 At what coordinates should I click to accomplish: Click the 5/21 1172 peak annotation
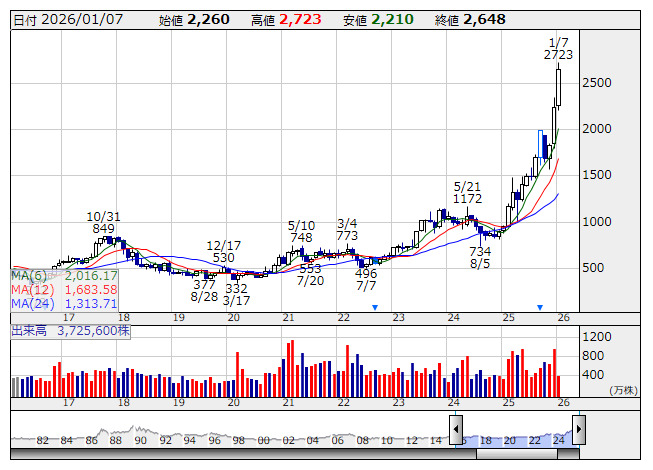pyautogui.click(x=467, y=192)
